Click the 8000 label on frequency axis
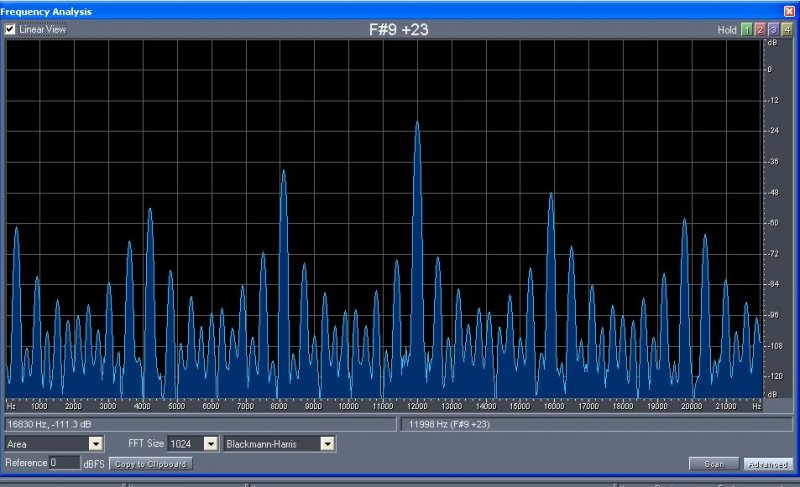800x487 pixels. (x=279, y=406)
